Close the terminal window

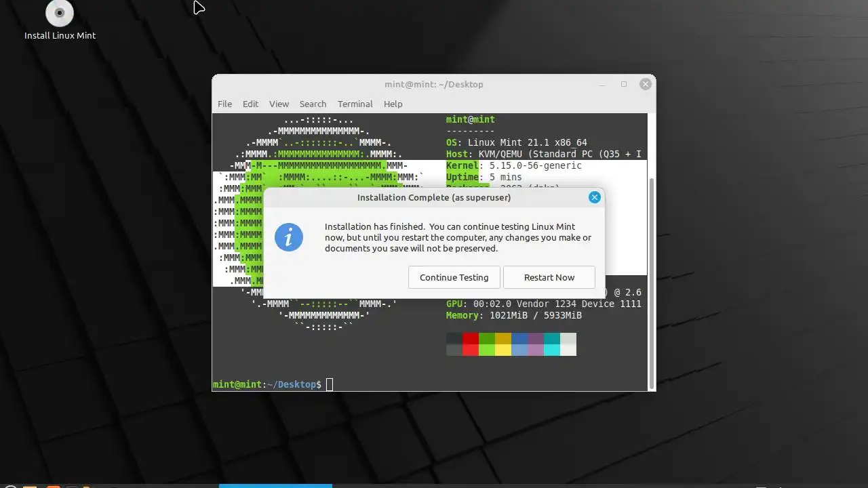pos(646,84)
